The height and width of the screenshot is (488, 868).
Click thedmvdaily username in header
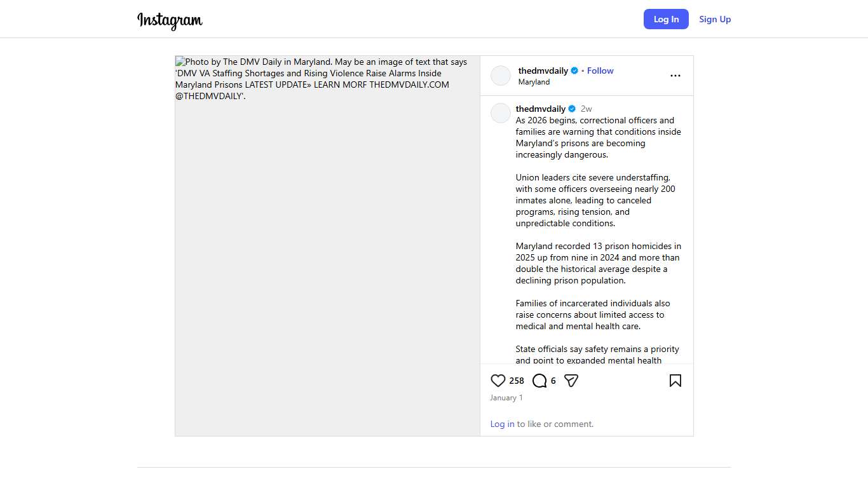pyautogui.click(x=543, y=71)
